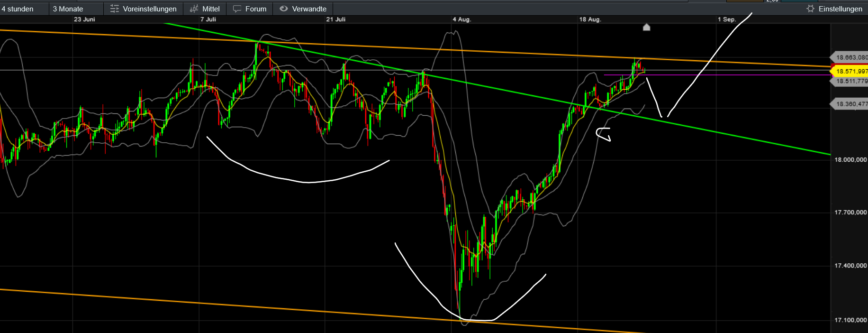Click the Forum speech bubble icon
Viewport: 868px width, 333px height.
click(x=237, y=9)
